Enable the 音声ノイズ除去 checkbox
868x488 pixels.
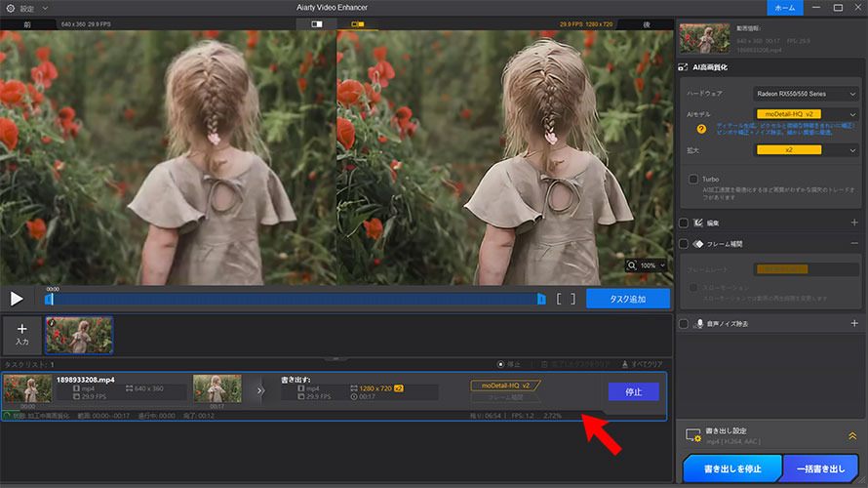point(684,323)
